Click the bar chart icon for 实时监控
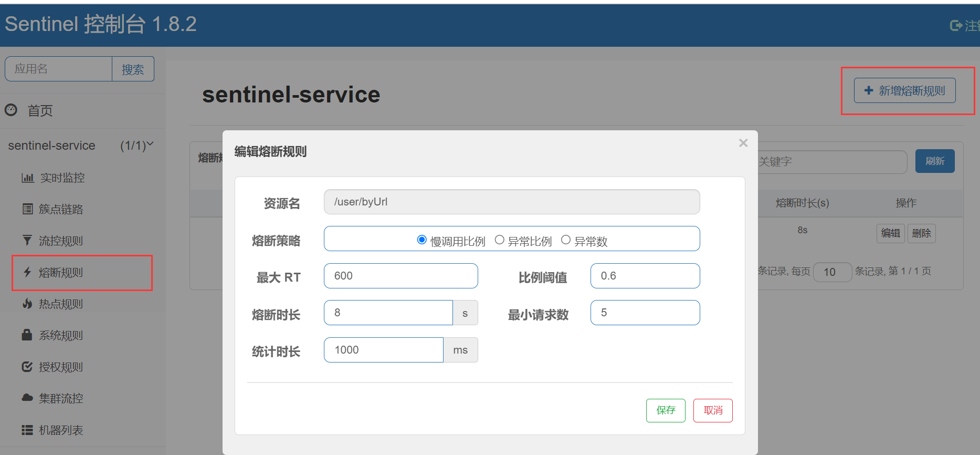The image size is (980, 455). click(28, 178)
